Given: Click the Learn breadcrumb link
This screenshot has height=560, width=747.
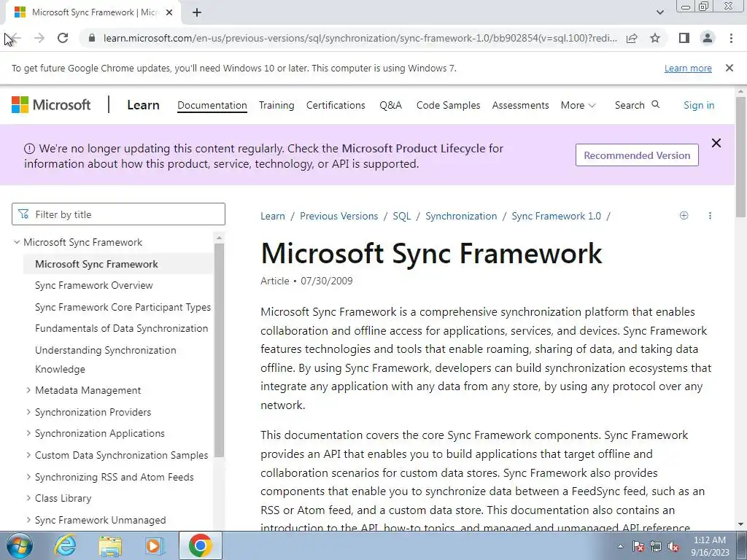Looking at the screenshot, I should [x=273, y=216].
